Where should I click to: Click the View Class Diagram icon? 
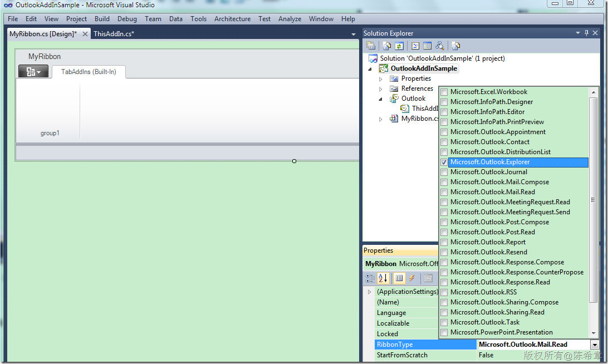click(x=440, y=46)
